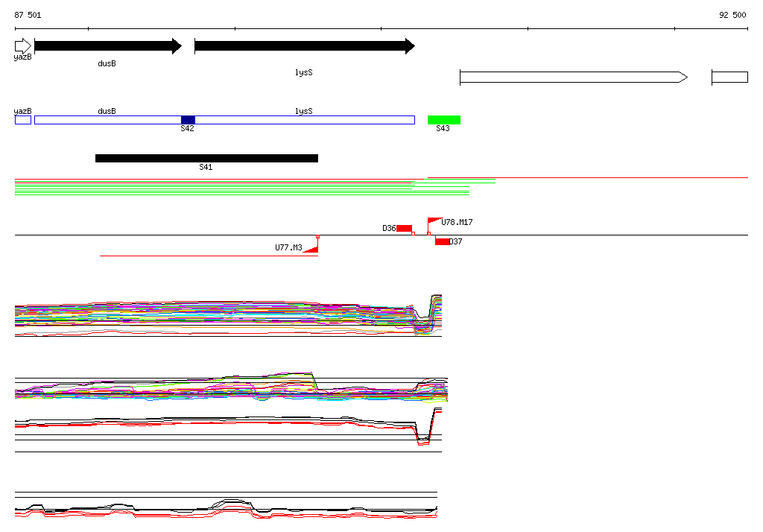Click the 'D37' label
The image size is (763, 532).
click(x=455, y=241)
